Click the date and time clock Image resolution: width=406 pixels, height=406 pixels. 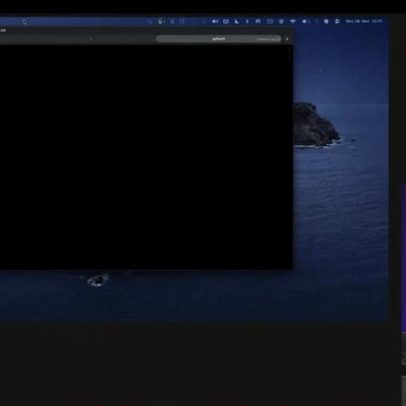tap(364, 21)
